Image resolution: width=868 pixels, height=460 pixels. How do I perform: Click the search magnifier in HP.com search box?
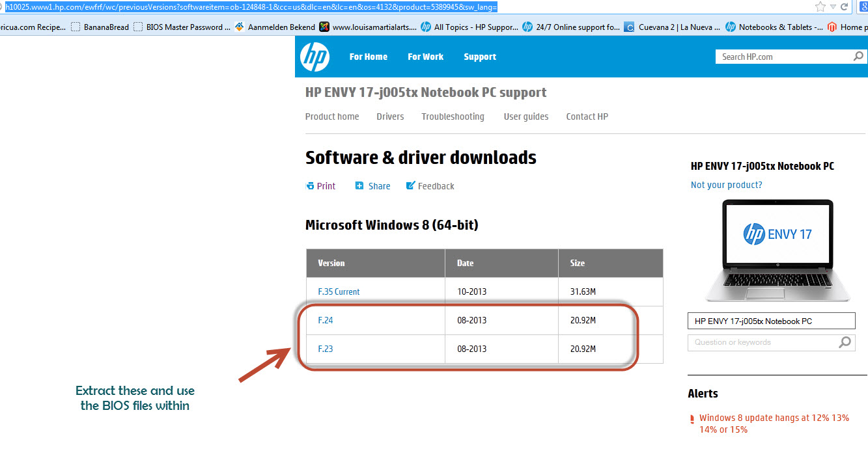pos(858,57)
